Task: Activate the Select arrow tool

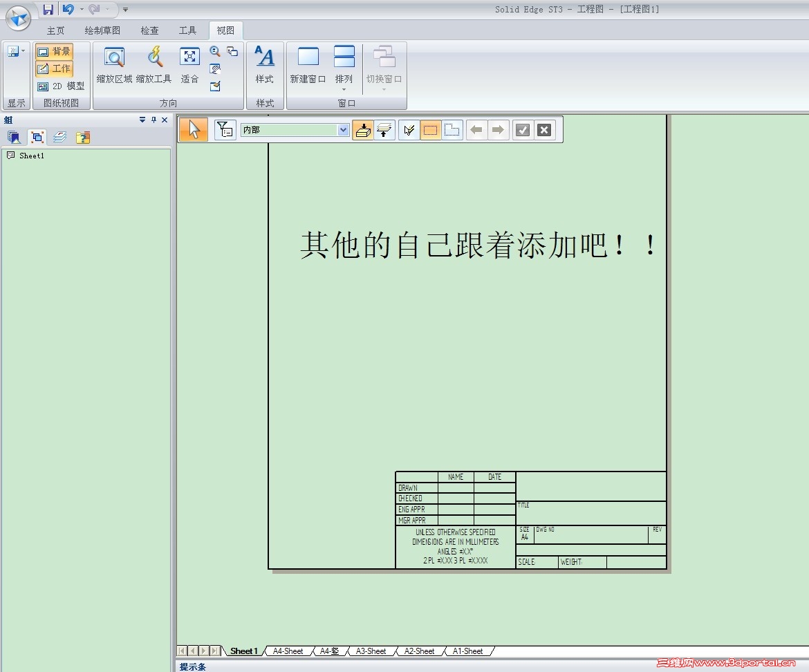Action: 194,129
